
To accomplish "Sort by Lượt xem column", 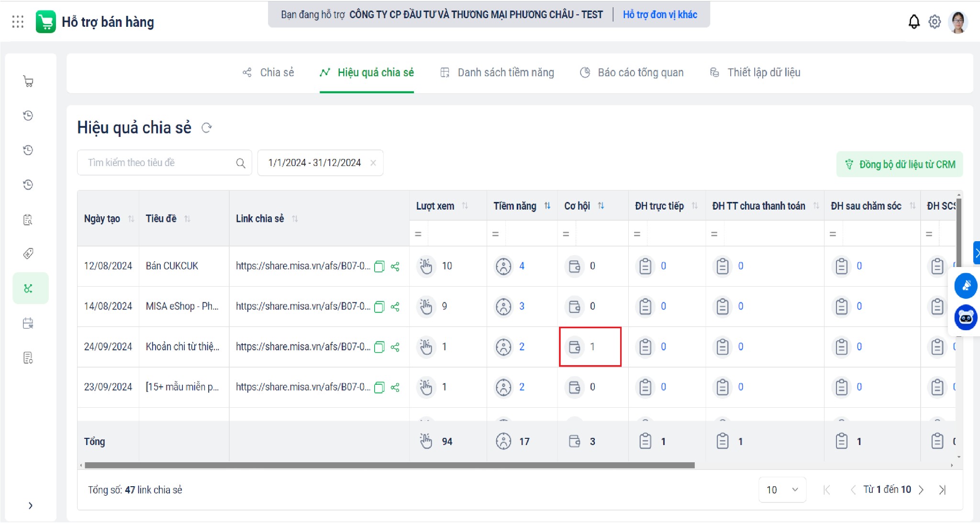I will pyautogui.click(x=465, y=206).
